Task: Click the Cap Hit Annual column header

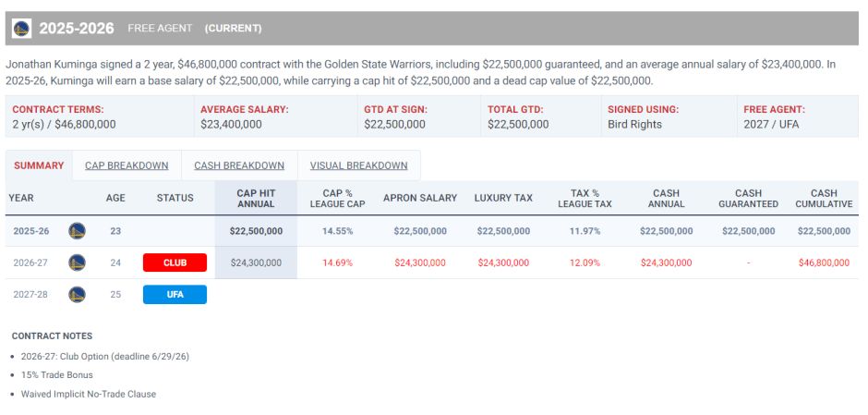Action: (256, 198)
